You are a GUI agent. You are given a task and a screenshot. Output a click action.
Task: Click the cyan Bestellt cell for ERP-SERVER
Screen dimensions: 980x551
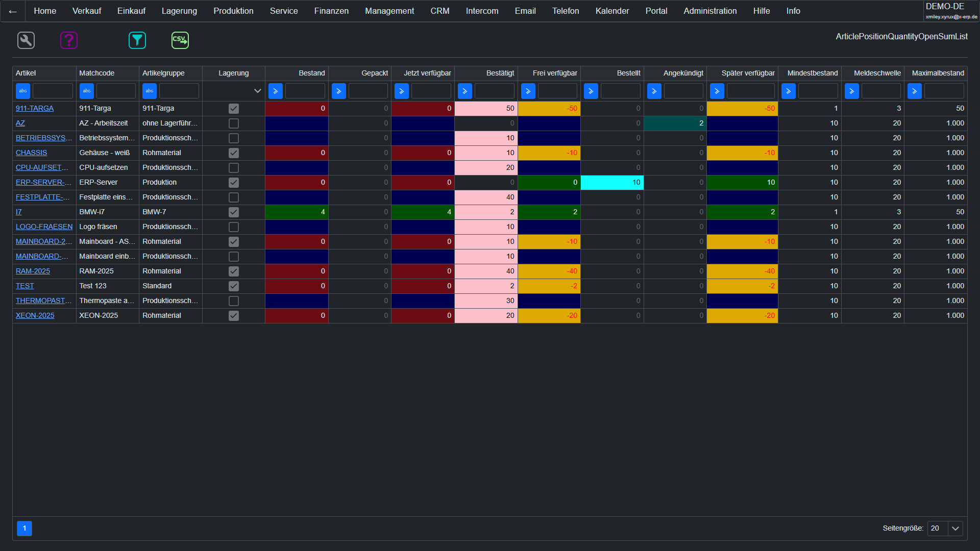612,183
